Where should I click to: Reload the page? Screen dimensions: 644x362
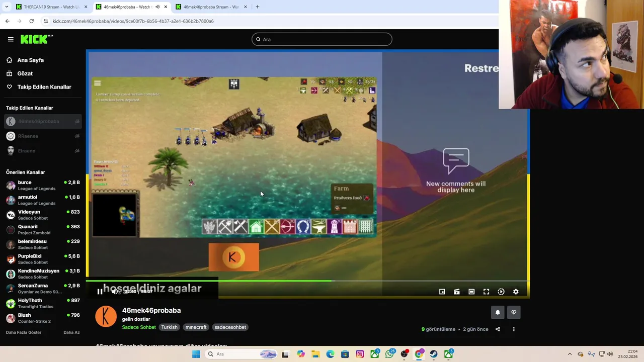tap(31, 21)
